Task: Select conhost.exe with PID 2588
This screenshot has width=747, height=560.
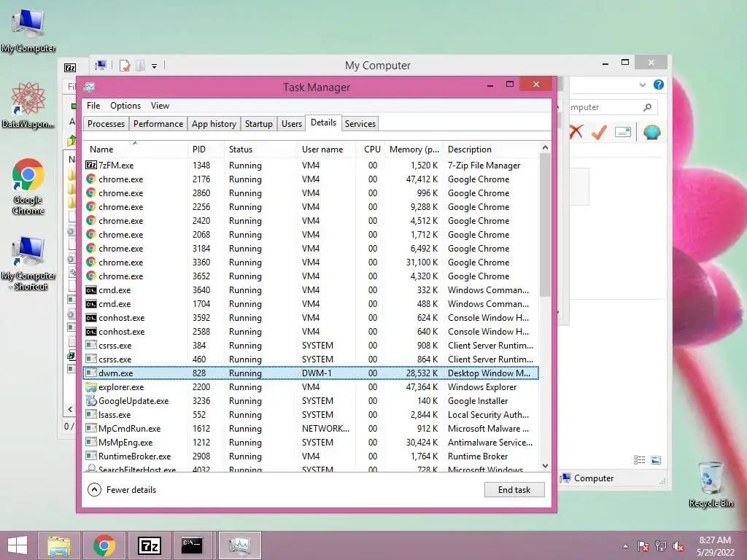Action: [x=311, y=332]
